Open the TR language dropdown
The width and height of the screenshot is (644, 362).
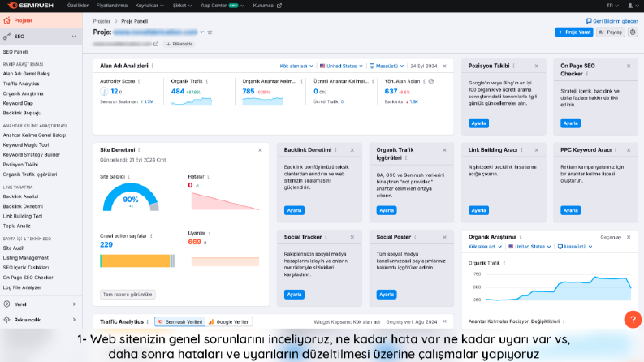point(612,6)
